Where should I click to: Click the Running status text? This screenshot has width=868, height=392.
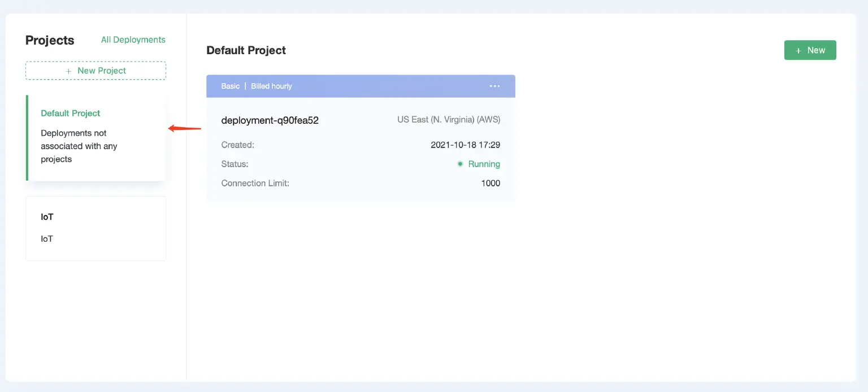tap(484, 164)
